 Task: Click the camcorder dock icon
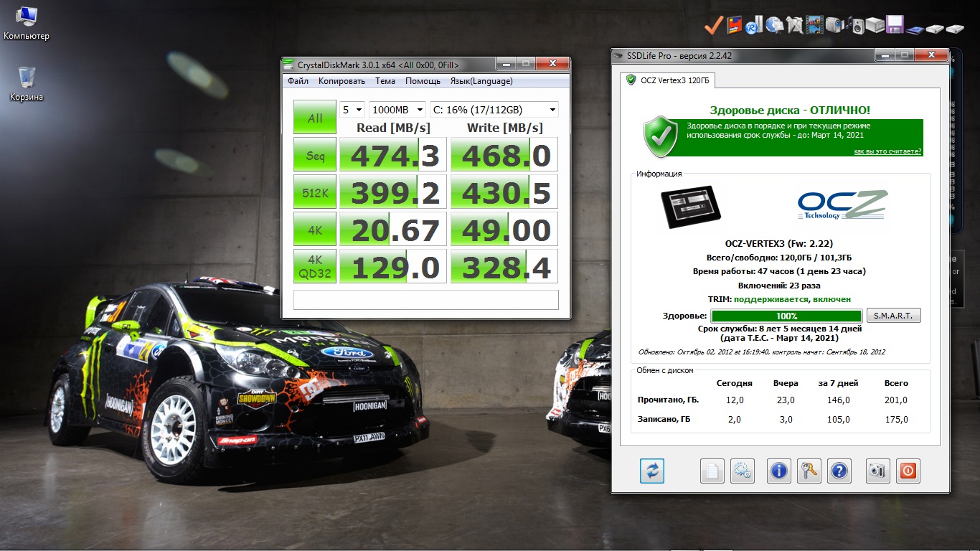point(834,26)
